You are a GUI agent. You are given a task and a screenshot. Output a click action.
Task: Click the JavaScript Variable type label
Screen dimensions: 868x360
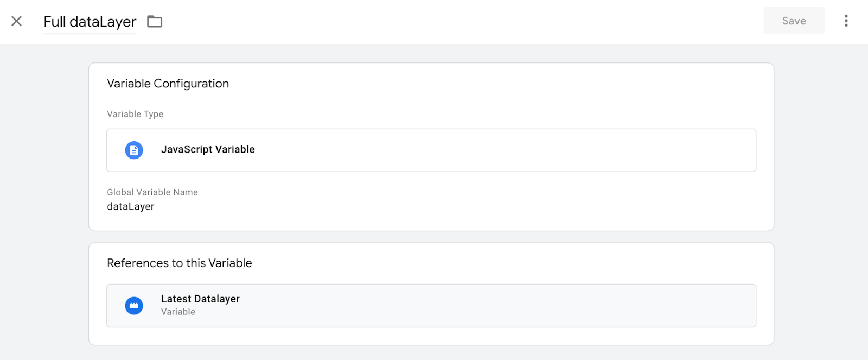(208, 150)
